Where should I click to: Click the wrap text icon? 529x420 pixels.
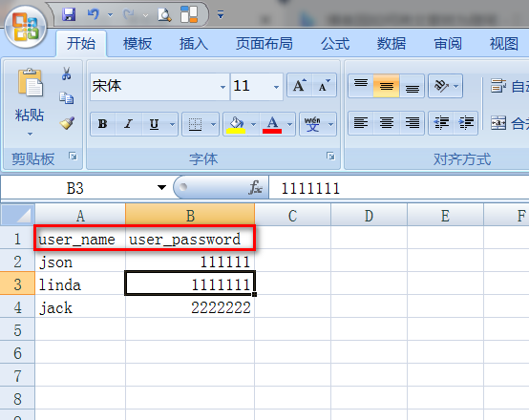click(x=498, y=86)
